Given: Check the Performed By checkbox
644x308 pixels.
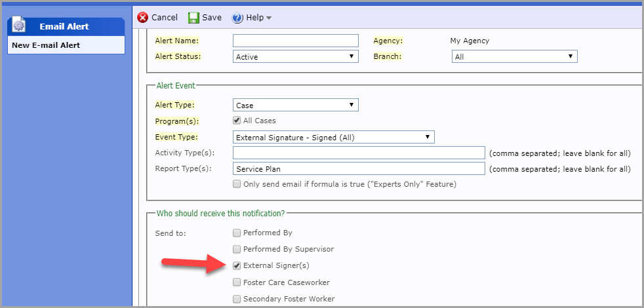Looking at the screenshot, I should coord(237,233).
